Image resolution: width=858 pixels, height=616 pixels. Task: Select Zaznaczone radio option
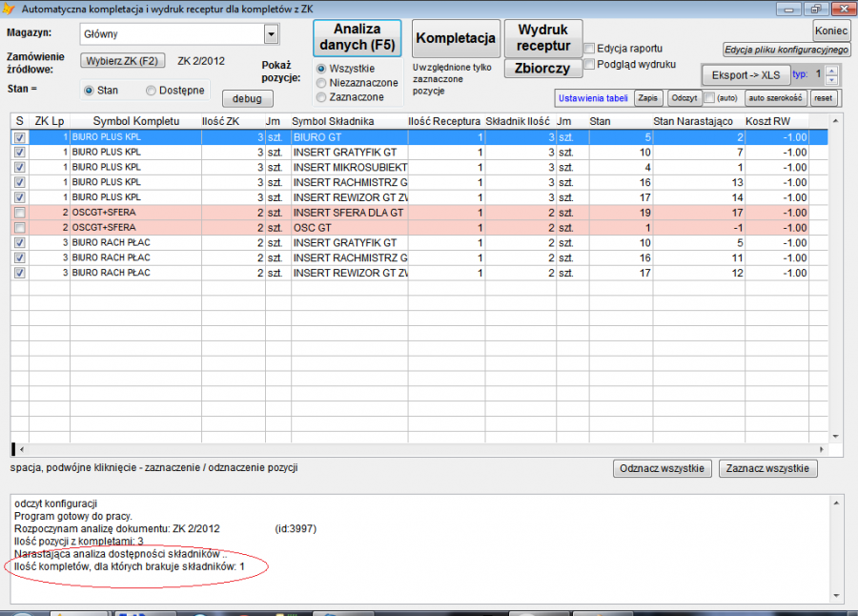322,97
